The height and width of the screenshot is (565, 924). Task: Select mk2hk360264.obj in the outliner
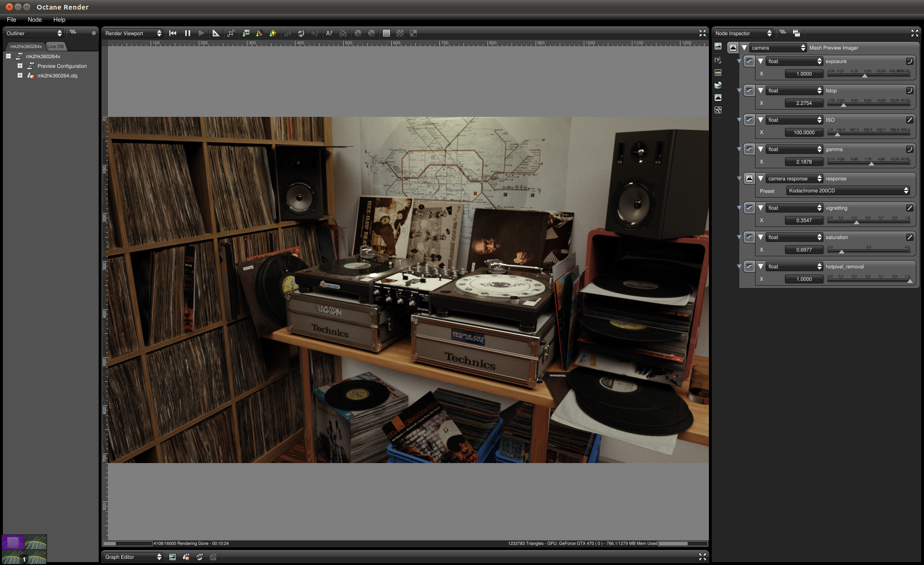(57, 75)
